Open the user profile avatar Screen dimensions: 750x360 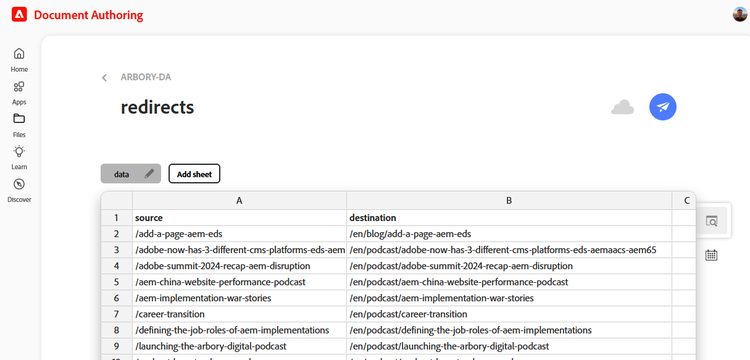[x=739, y=14]
